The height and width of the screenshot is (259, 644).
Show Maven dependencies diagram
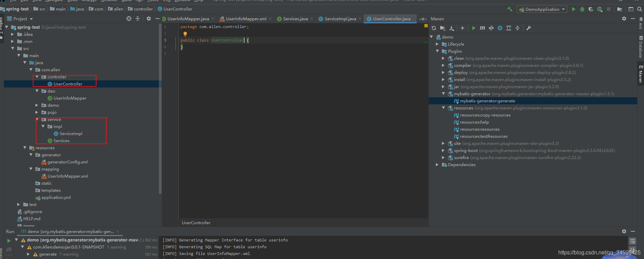click(509, 28)
